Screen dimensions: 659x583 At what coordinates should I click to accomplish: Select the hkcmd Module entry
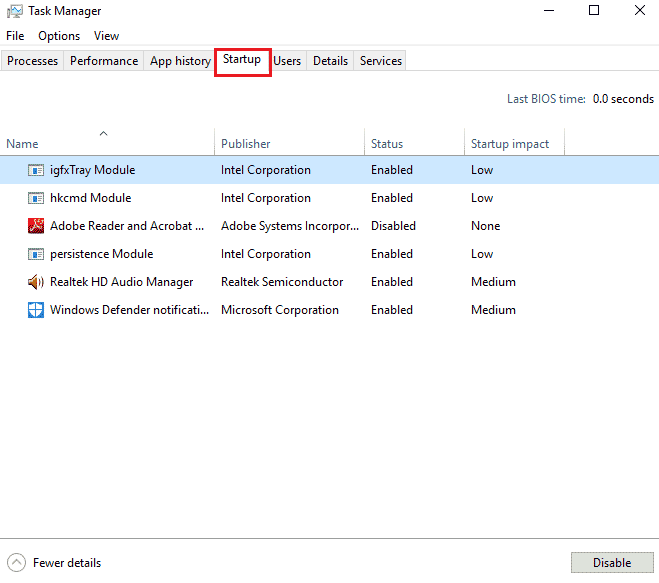pos(330,198)
